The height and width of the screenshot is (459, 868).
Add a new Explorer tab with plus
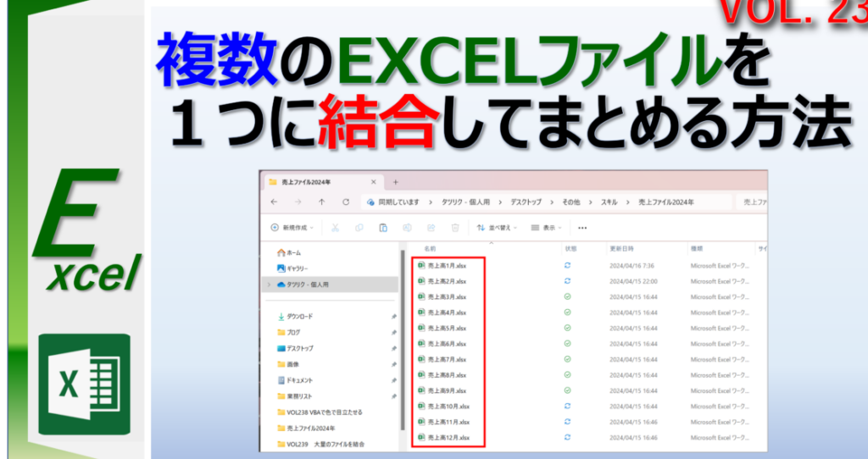click(x=395, y=182)
